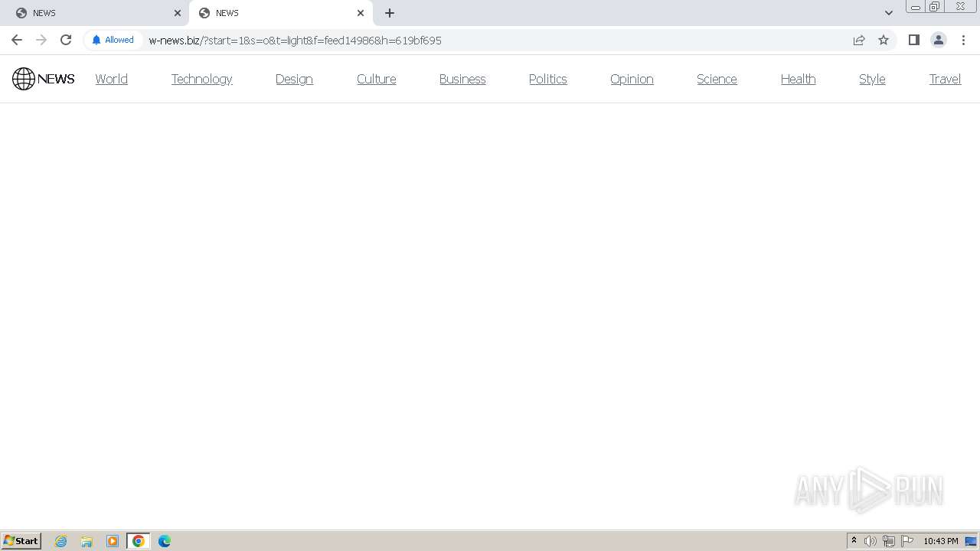Click the forward navigation arrow
This screenshot has width=980, height=551.
(41, 40)
